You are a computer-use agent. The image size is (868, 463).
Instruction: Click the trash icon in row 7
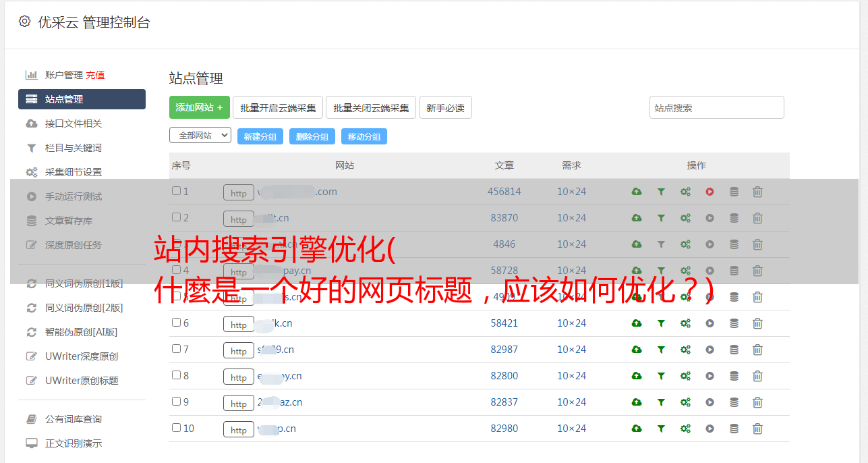tap(757, 350)
